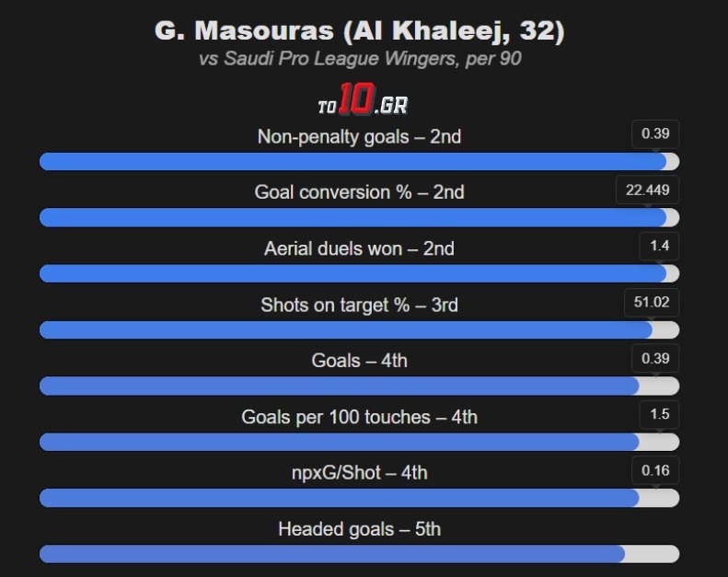This screenshot has height=577, width=728.
Task: Select the Goals per 100 touches bar
Action: click(x=359, y=443)
